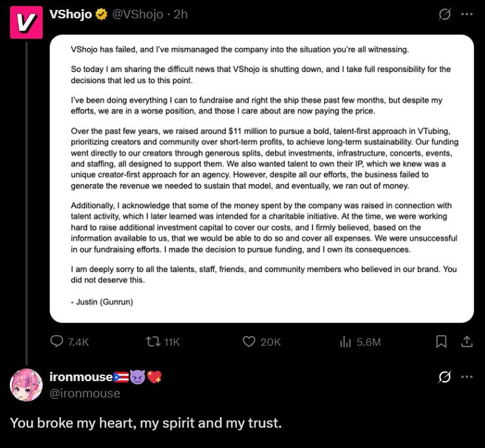
Task: Click the 2h timestamp link
Action: [180, 14]
